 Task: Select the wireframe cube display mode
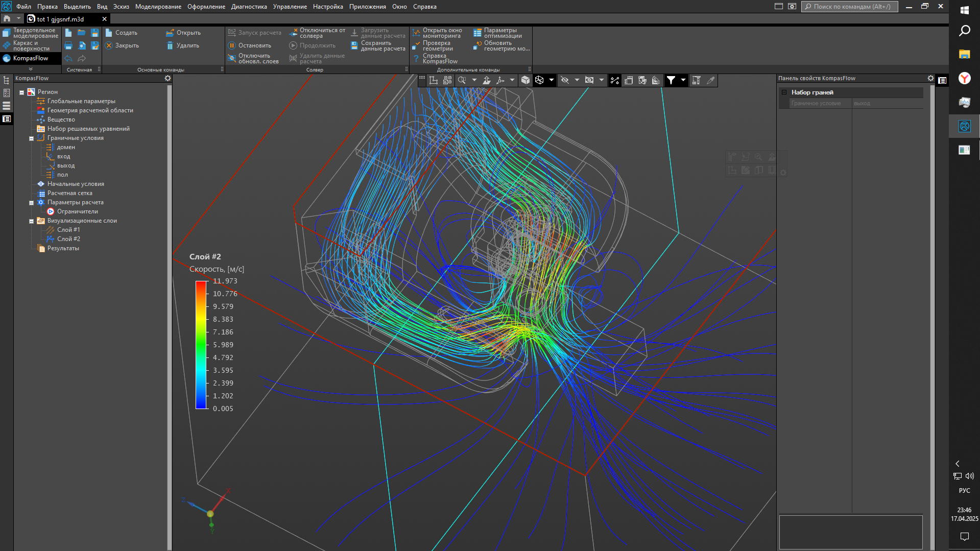coord(539,80)
